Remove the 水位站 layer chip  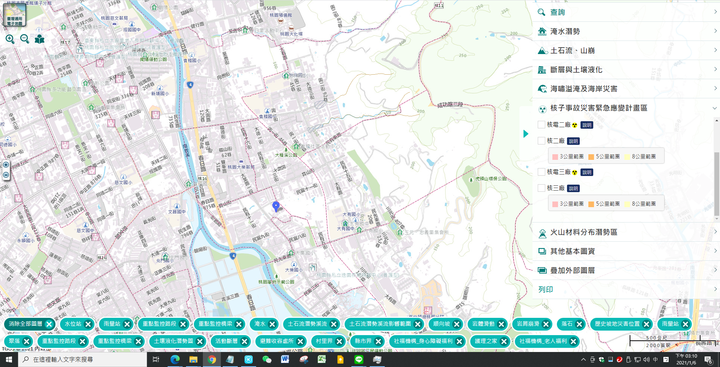[x=88, y=324]
